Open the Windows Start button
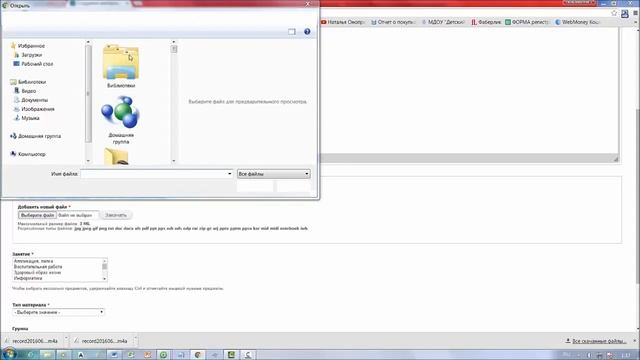This screenshot has height=360, width=640. 9,354
